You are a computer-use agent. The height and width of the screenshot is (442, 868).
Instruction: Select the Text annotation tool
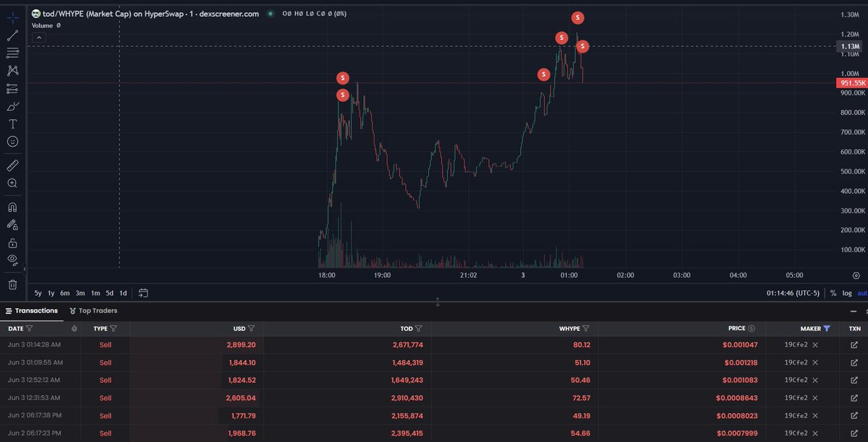[13, 124]
